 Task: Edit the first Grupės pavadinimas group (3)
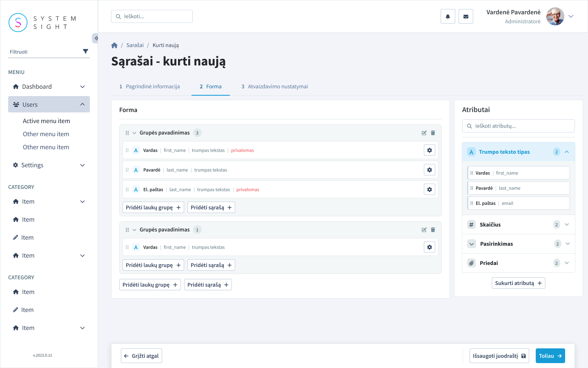click(x=424, y=133)
